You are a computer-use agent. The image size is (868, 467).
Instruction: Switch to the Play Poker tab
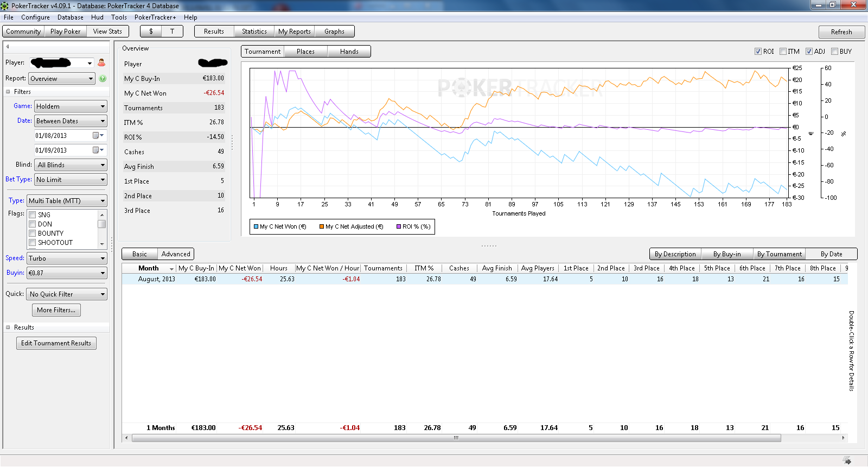(65, 31)
